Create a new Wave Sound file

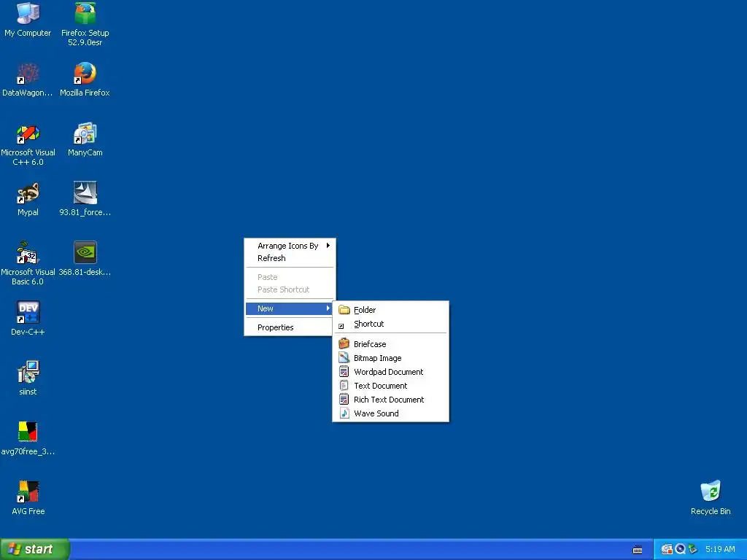point(391,413)
